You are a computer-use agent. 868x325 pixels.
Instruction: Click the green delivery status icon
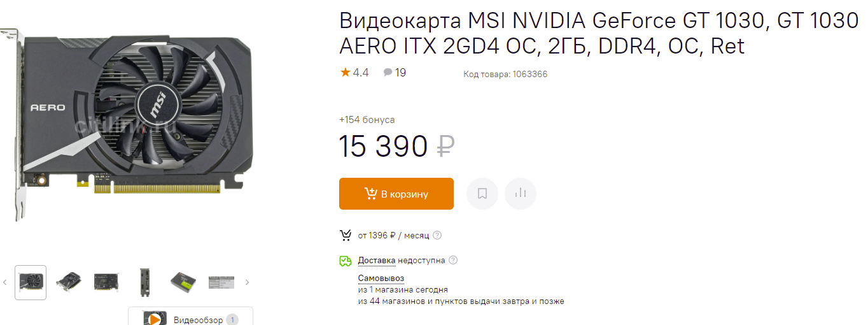(346, 261)
